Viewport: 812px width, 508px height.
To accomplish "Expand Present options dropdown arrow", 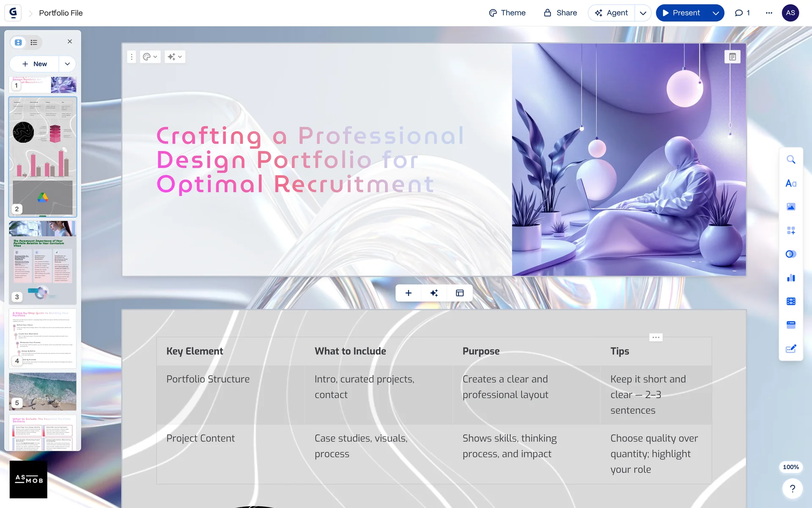I will click(x=716, y=13).
